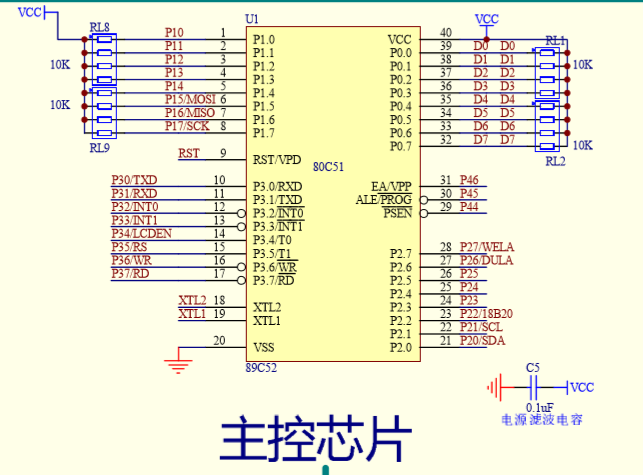Viewport: 643px width, 475px height.
Task: Select the P32/INT0 net label
Action: point(135,206)
